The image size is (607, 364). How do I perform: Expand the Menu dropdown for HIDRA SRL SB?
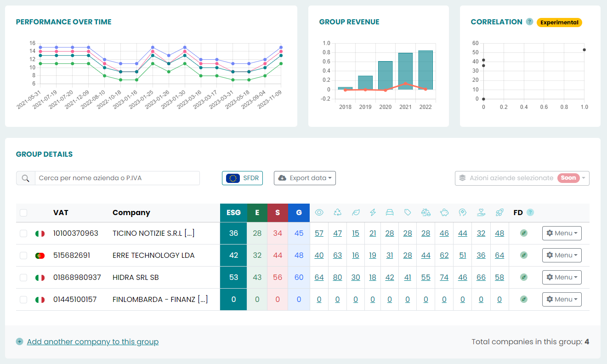click(x=562, y=277)
